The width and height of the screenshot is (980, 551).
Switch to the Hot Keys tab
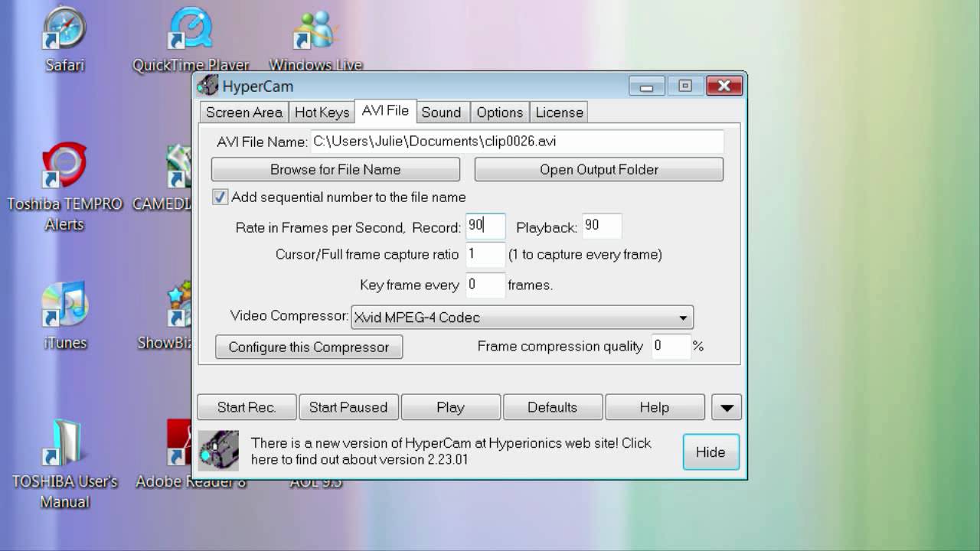[x=322, y=112]
